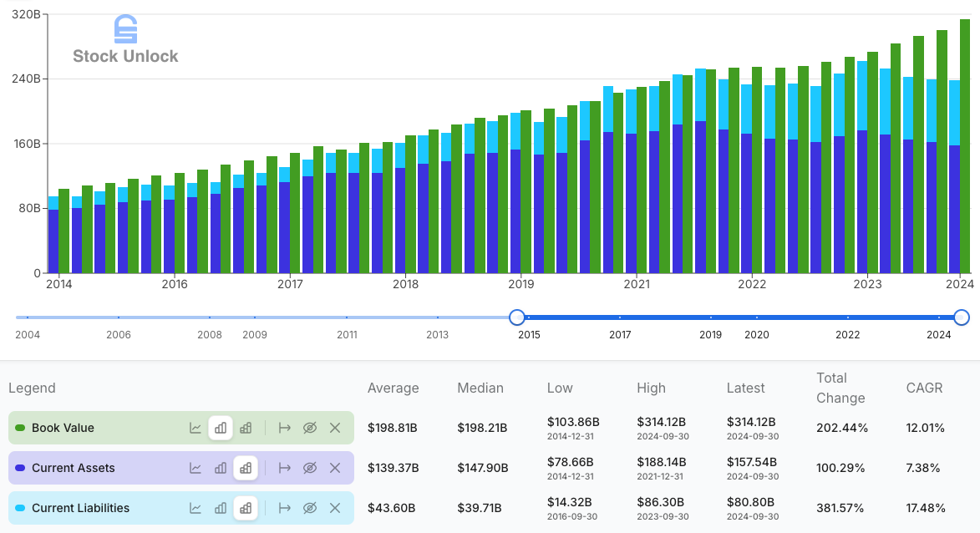Select grouped bar icon for Current Assets

pyautogui.click(x=221, y=468)
